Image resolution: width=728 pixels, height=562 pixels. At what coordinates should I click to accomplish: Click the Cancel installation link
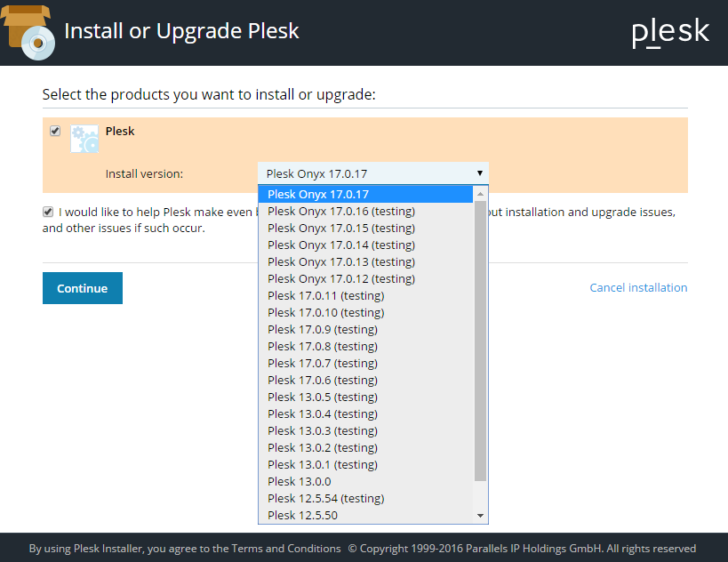point(638,287)
